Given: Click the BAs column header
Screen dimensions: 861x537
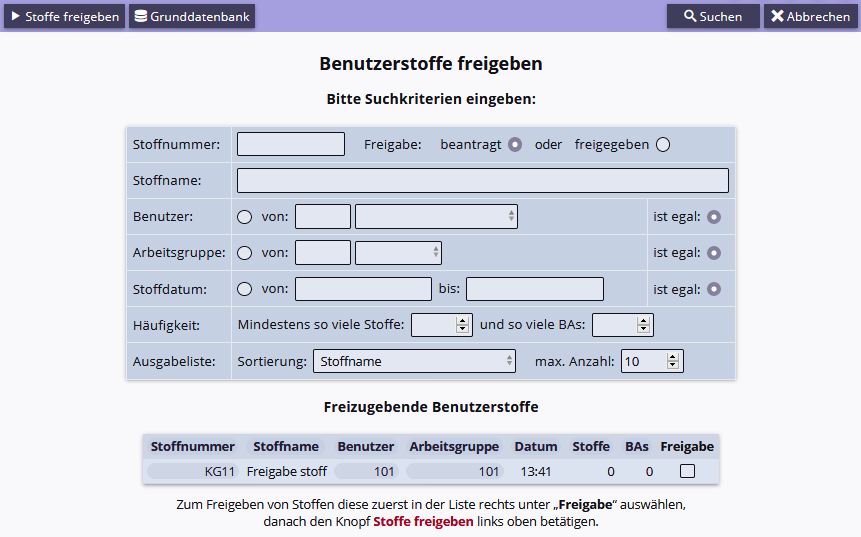Looking at the screenshot, I should click(637, 446).
